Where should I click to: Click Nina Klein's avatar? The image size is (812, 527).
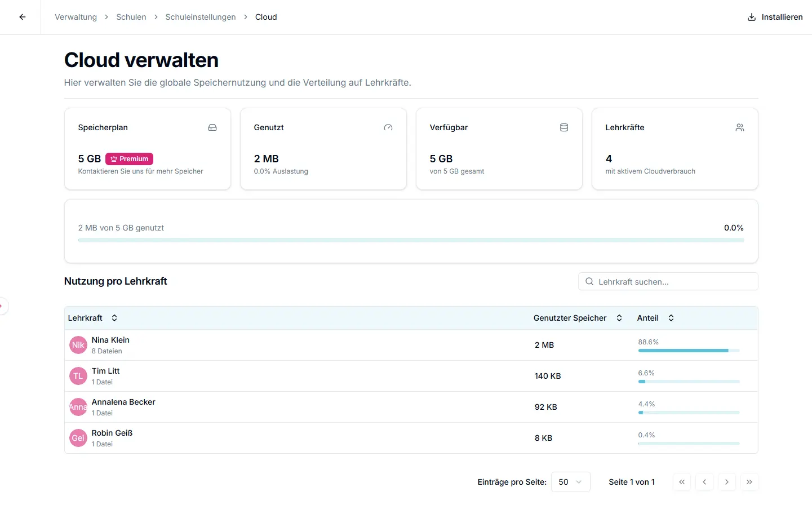78,345
